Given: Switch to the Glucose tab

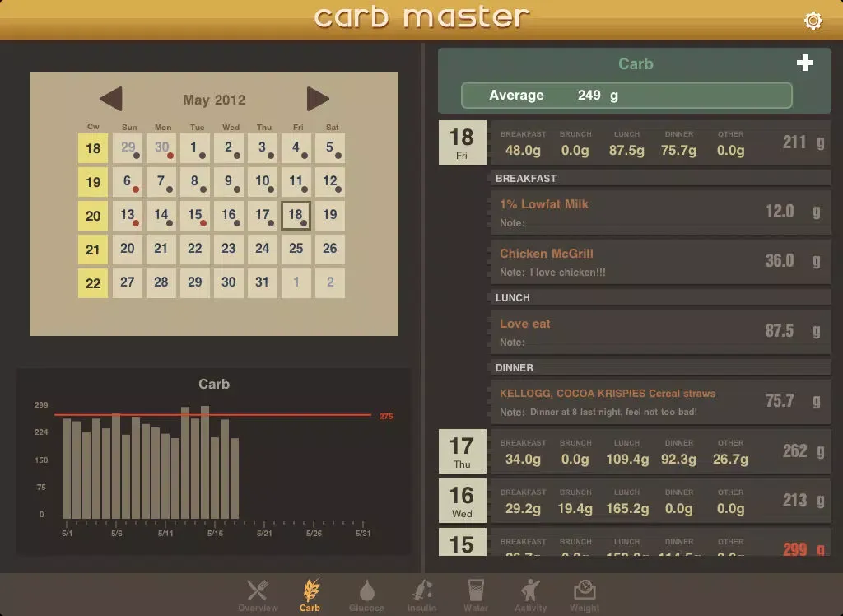Looking at the screenshot, I should 366,595.
